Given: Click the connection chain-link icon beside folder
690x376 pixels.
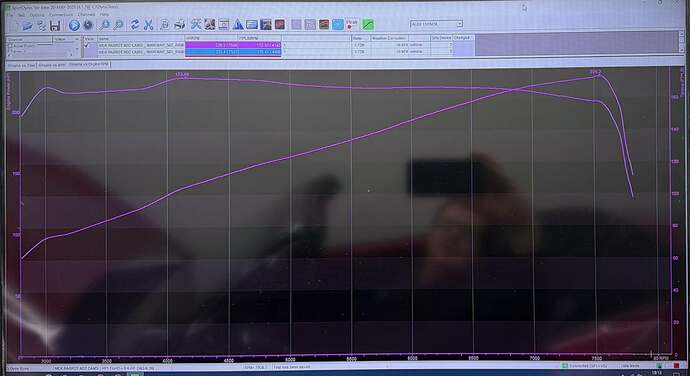Looking at the screenshot, I should tap(41, 26).
